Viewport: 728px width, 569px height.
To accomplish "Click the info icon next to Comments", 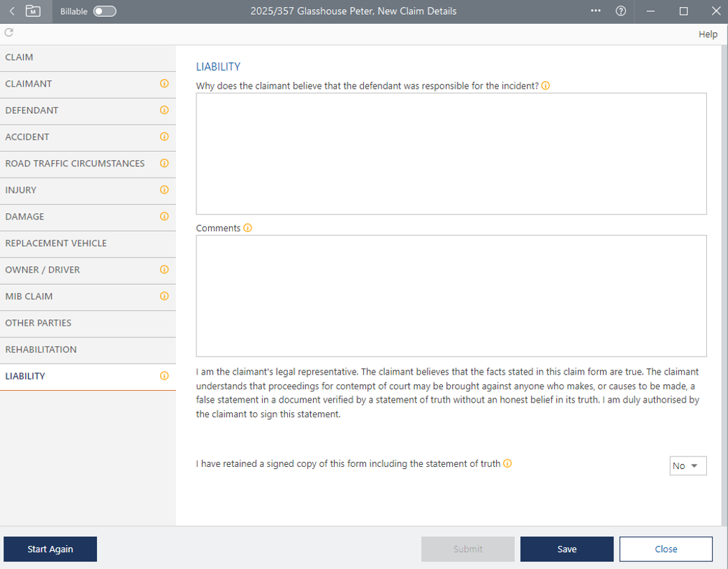I will pyautogui.click(x=247, y=228).
